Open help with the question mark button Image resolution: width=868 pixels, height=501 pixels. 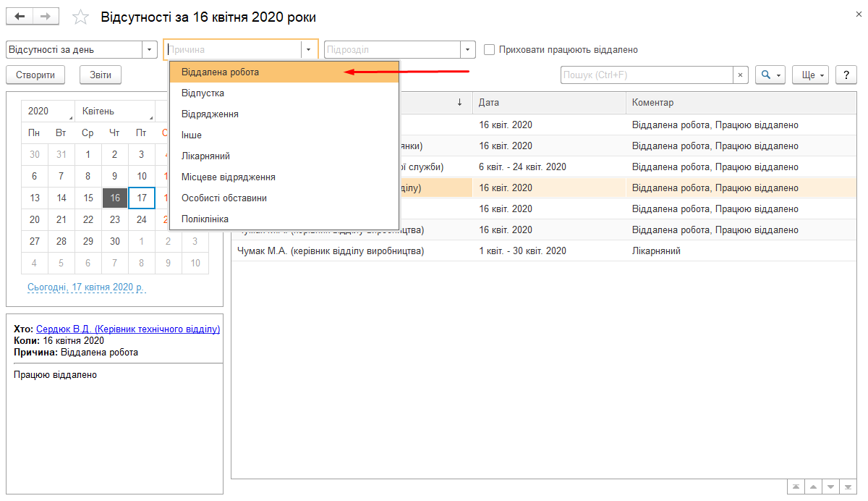coord(846,75)
